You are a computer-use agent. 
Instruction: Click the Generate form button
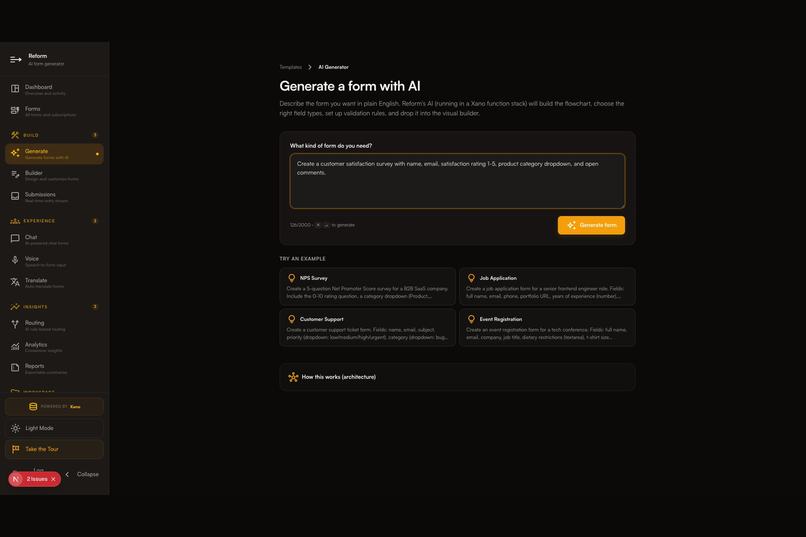[591, 225]
